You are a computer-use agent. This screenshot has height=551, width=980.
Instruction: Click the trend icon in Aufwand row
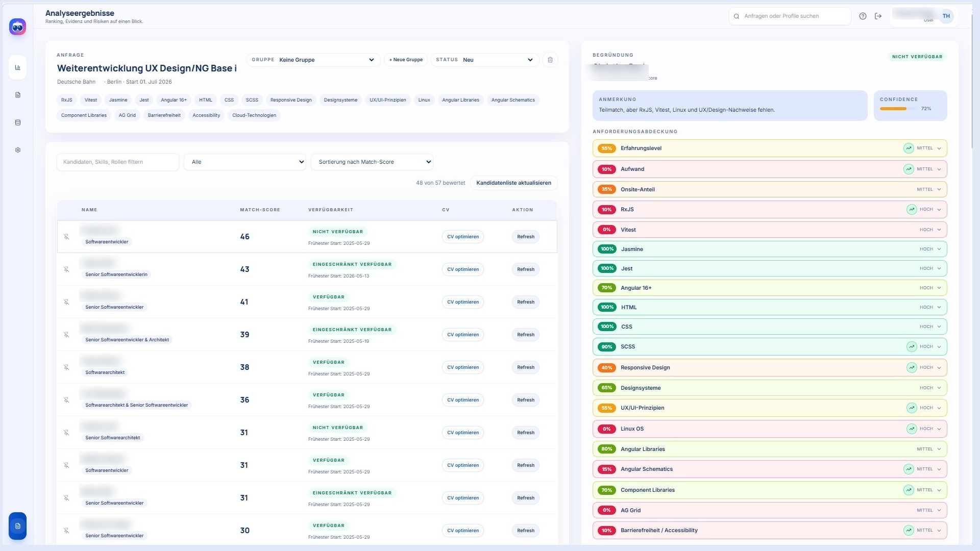click(909, 169)
